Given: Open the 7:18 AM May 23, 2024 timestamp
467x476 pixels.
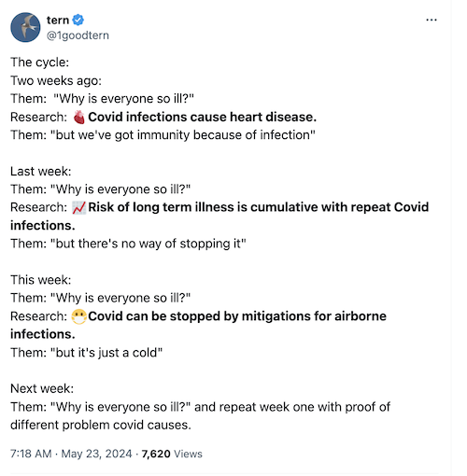Looking at the screenshot, I should coord(71,454).
